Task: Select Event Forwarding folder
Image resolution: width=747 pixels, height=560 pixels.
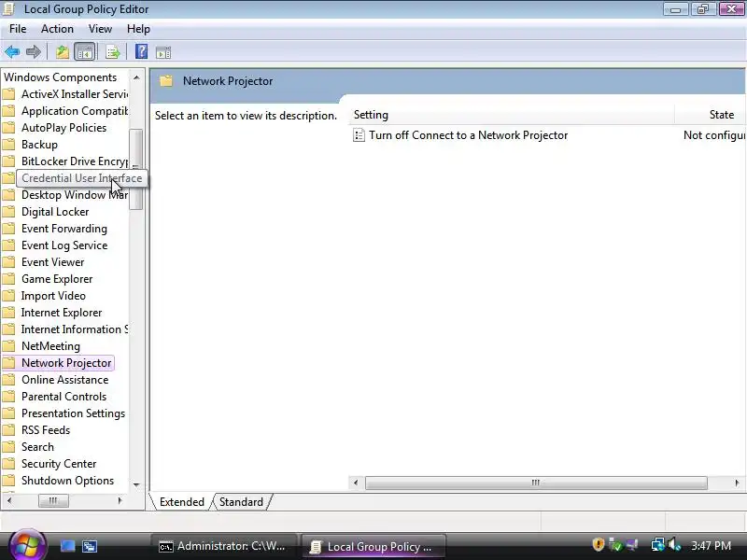Action: coord(64,229)
